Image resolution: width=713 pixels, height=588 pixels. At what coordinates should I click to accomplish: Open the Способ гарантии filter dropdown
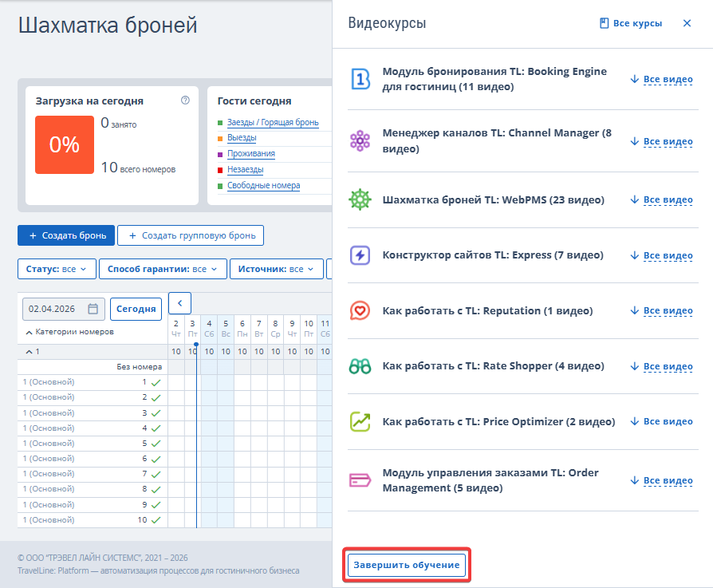point(163,270)
